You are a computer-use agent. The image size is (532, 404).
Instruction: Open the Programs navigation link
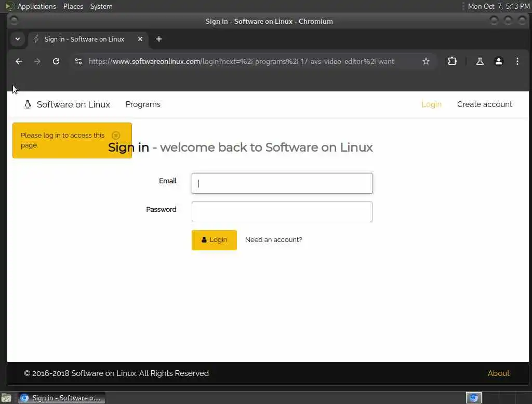[x=143, y=104]
